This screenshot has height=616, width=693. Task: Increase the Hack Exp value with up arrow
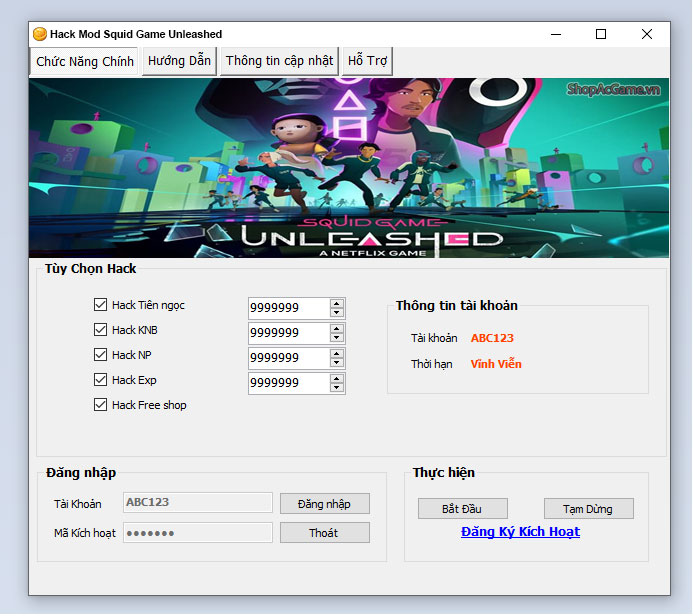tap(337, 379)
